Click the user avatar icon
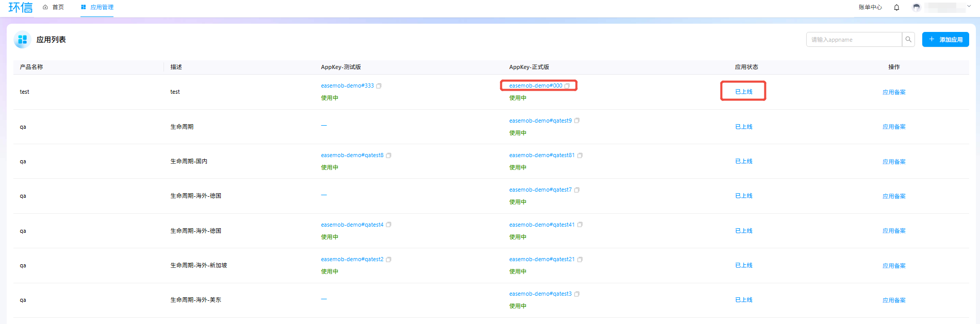980x324 pixels. pyautogui.click(x=916, y=7)
